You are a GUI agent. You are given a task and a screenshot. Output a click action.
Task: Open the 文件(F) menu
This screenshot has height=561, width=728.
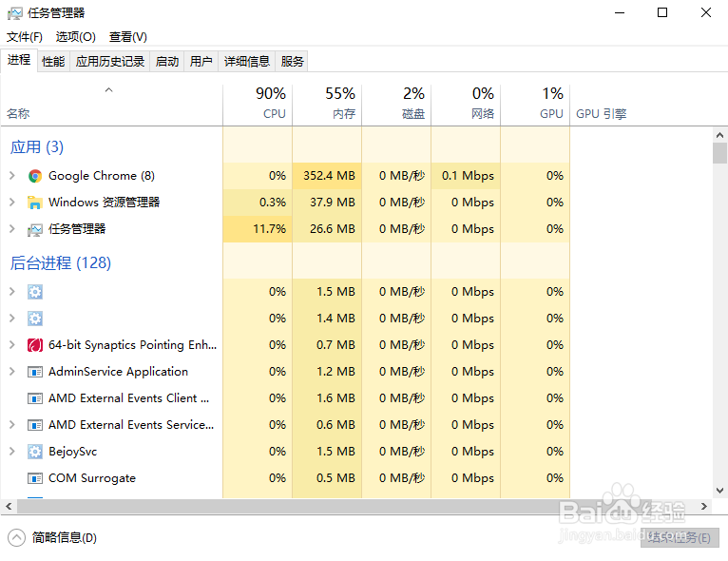[x=25, y=37]
